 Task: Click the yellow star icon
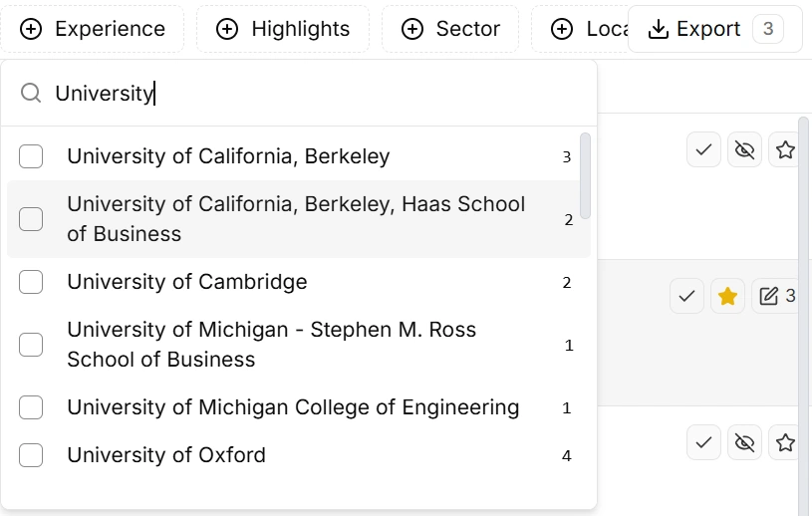pos(727,296)
